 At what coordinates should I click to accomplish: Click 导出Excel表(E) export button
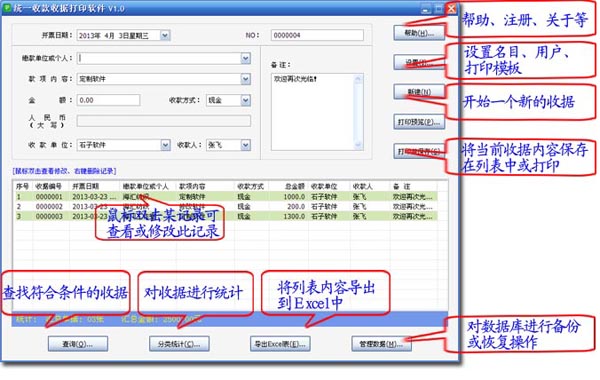click(280, 344)
